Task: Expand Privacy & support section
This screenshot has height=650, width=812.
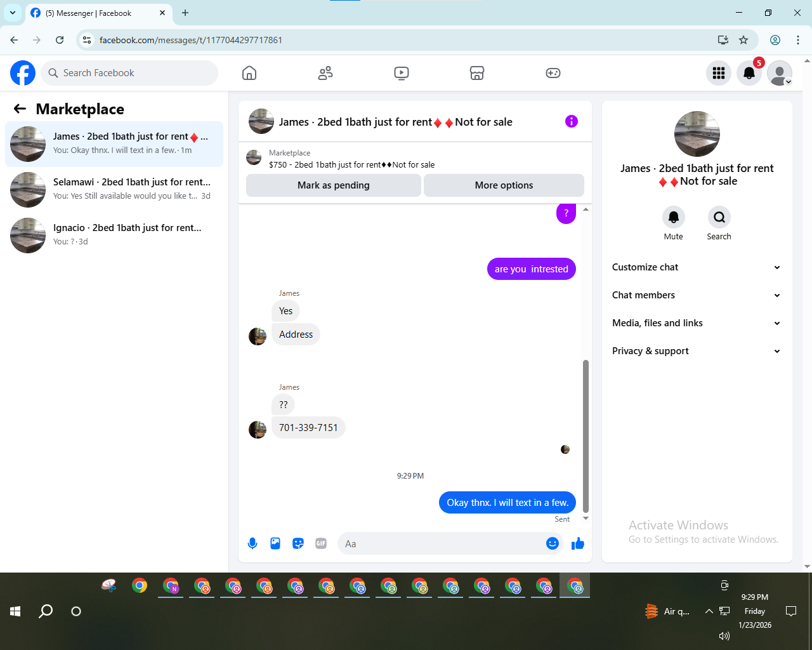Action: point(697,351)
